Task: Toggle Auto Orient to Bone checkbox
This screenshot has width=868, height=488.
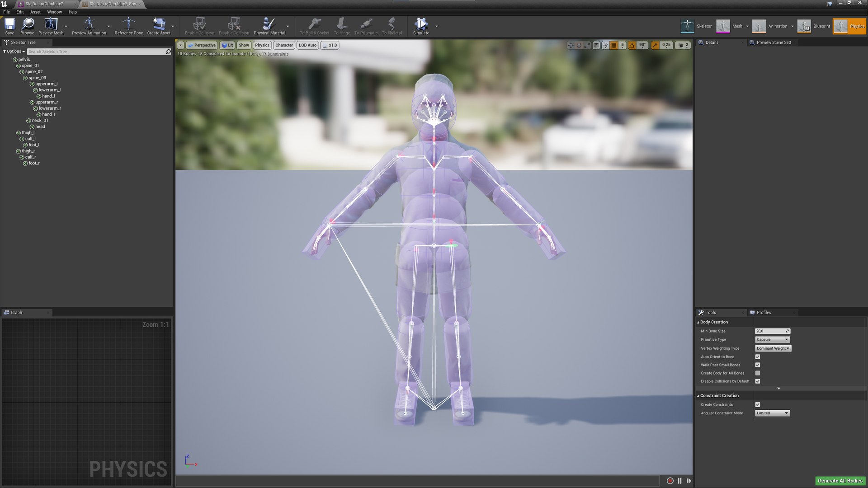Action: (758, 357)
